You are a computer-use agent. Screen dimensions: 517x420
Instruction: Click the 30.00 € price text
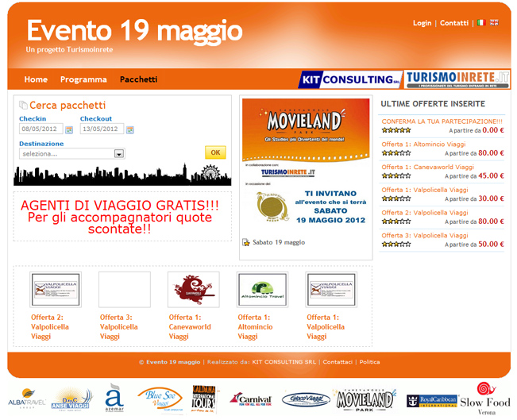(491, 198)
